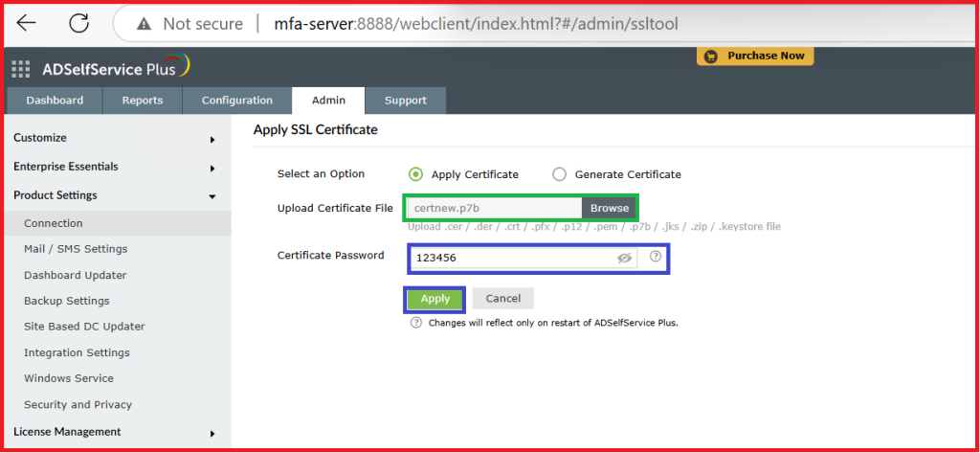Expand Enterprise Essentials in sidebar
980x453 pixels.
click(212, 168)
